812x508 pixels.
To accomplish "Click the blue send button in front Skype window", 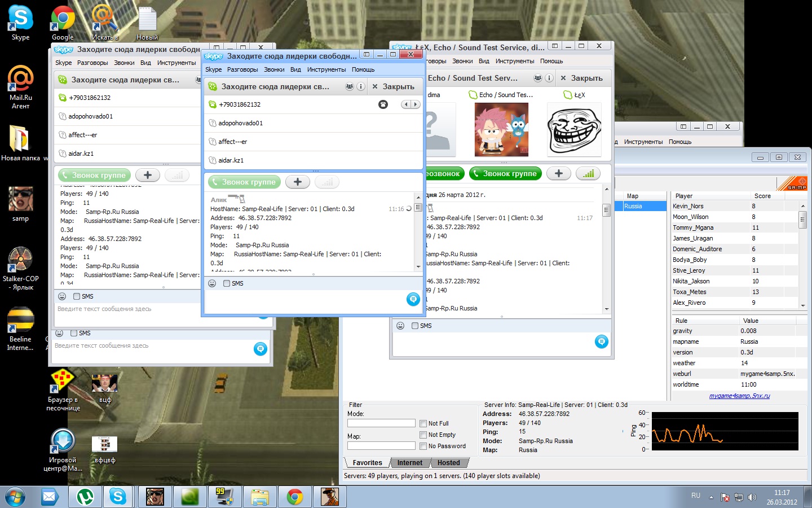I will pyautogui.click(x=413, y=299).
